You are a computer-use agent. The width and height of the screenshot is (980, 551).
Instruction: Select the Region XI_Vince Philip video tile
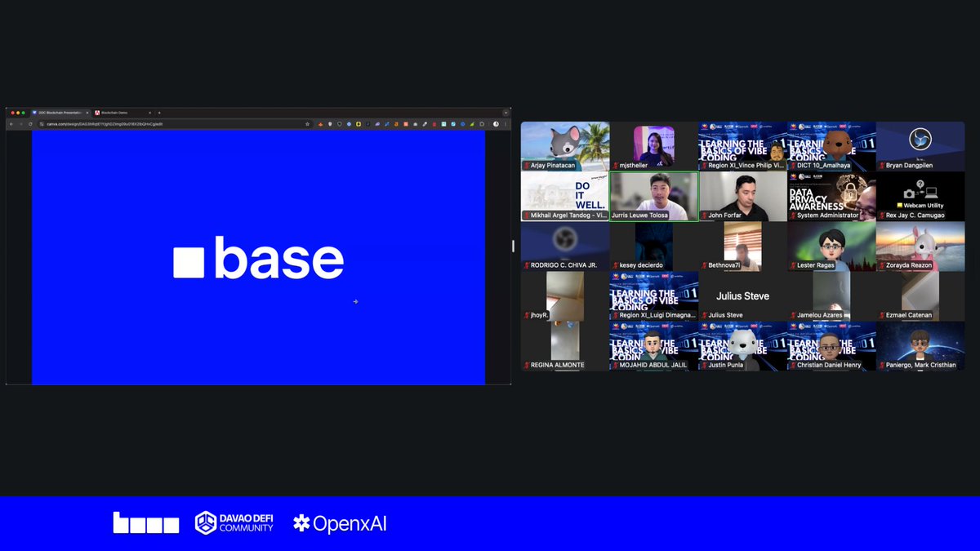click(742, 146)
